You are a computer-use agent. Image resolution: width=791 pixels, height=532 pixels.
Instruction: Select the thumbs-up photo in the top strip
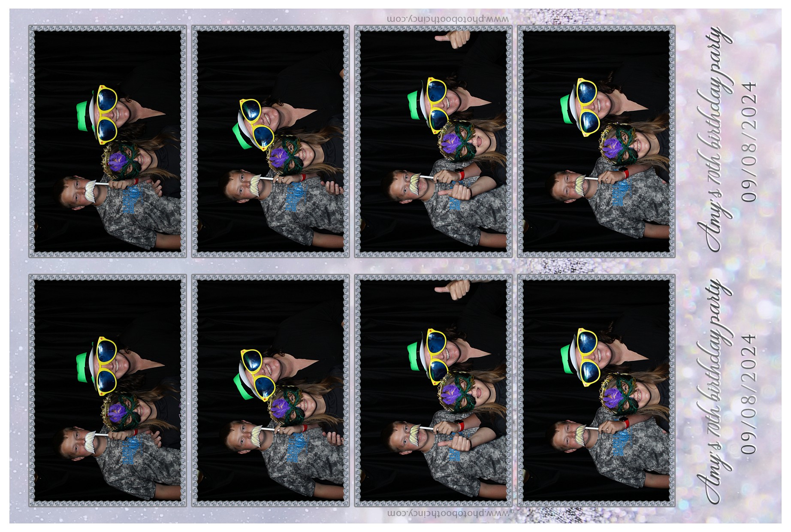click(x=433, y=142)
